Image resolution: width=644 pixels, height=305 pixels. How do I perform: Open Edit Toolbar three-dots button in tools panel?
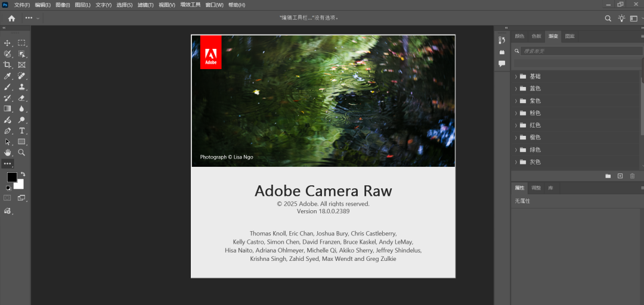(7, 163)
